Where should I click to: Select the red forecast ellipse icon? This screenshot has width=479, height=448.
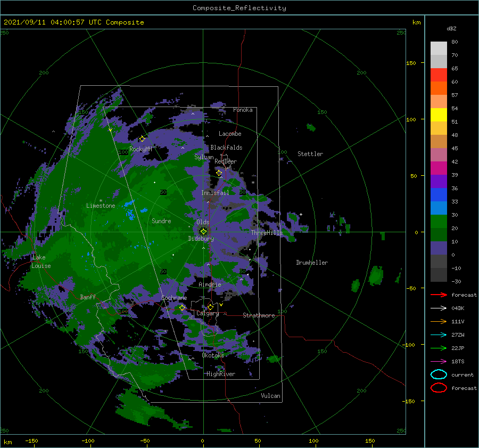click(x=439, y=388)
